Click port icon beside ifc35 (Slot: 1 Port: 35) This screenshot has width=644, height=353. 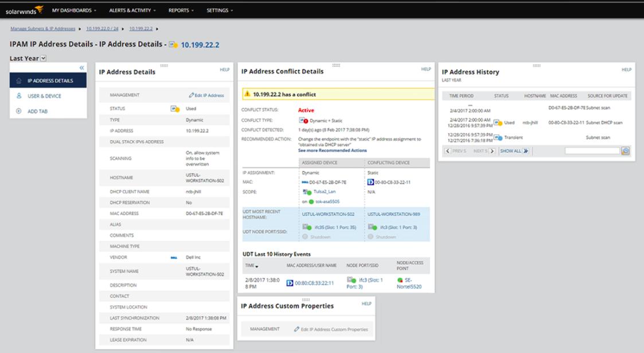click(307, 227)
